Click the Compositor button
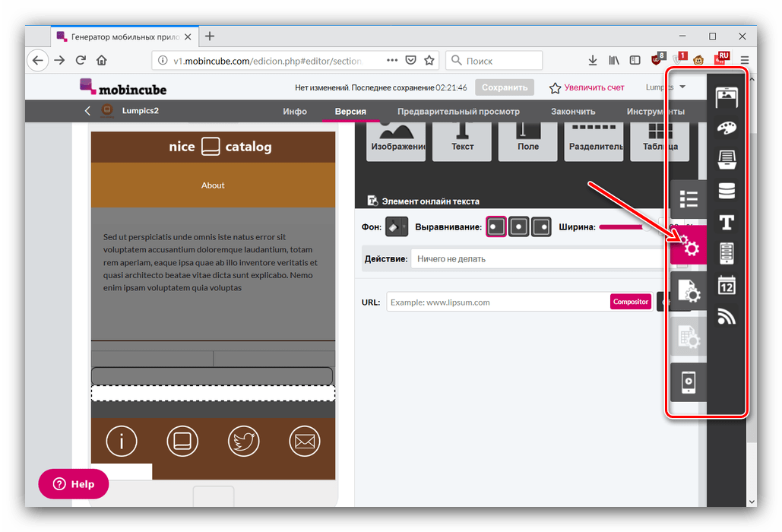This screenshot has width=782, height=532. pyautogui.click(x=631, y=302)
